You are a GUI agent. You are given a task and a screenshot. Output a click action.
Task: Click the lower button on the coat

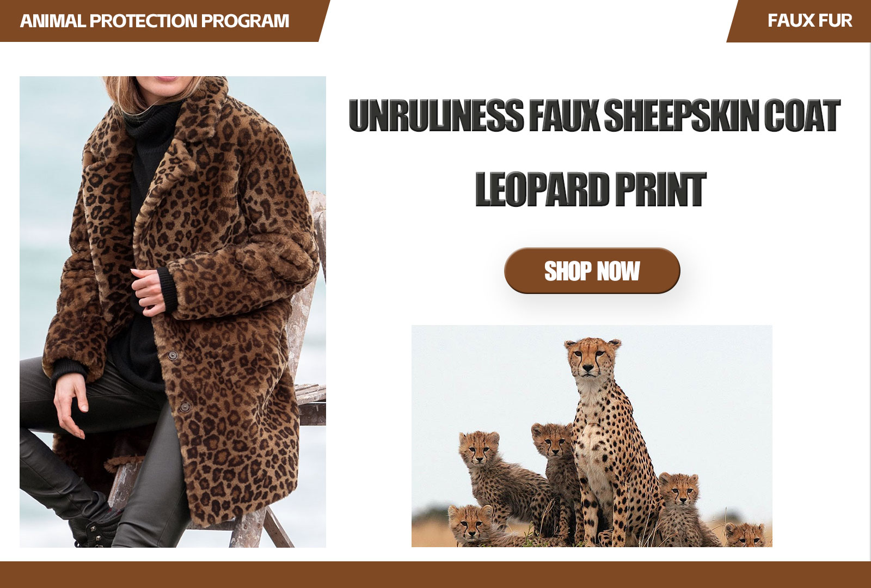pos(185,407)
